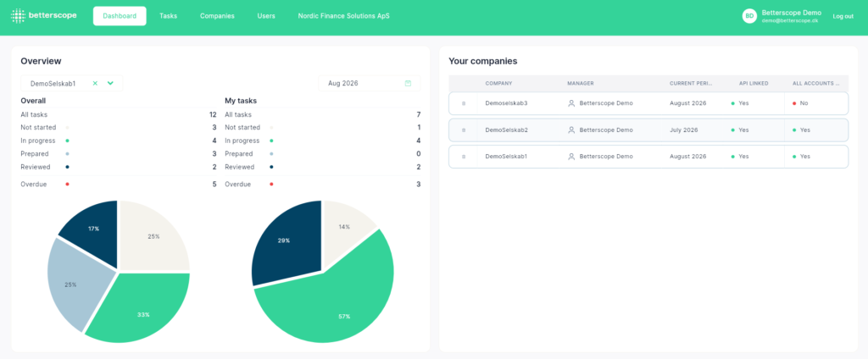Click the row icon for DemoSelskab2
The width and height of the screenshot is (868, 359).
[x=464, y=130]
